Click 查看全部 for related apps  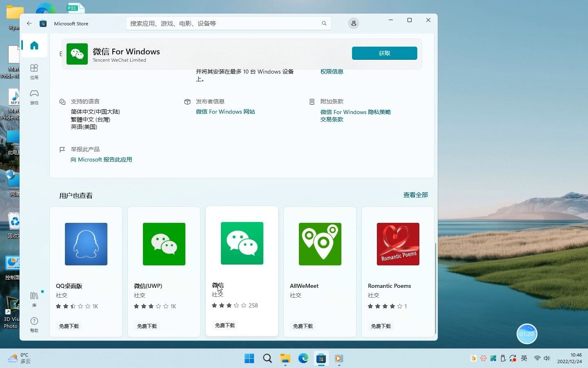pos(415,195)
